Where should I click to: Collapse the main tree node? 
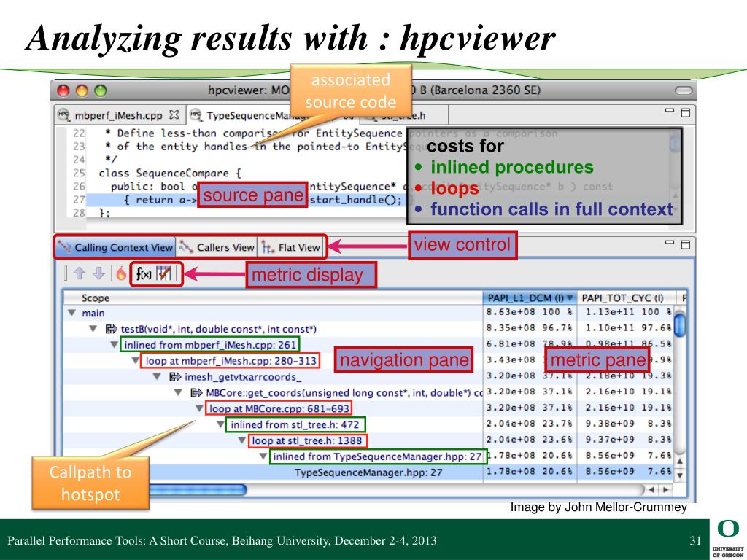(72, 313)
